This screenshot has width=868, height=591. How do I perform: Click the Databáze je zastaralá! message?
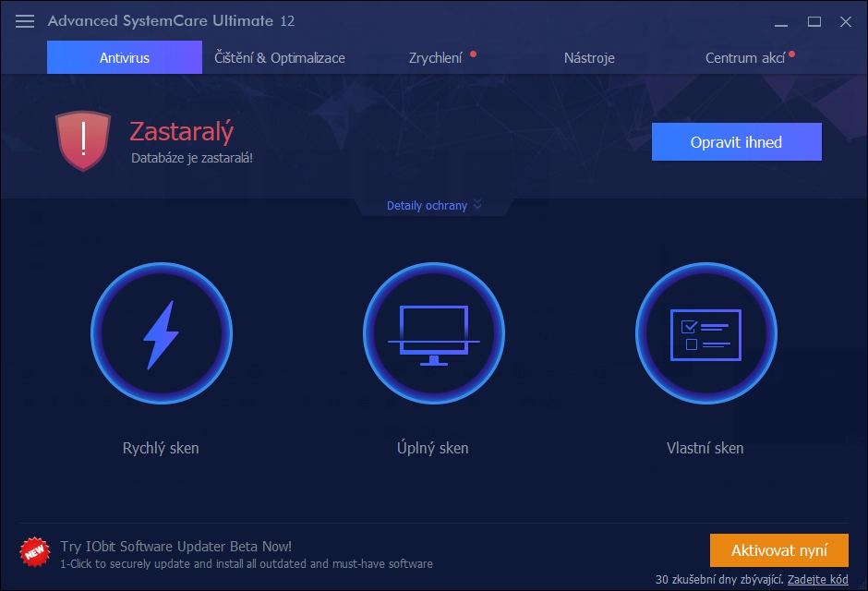[x=192, y=158]
